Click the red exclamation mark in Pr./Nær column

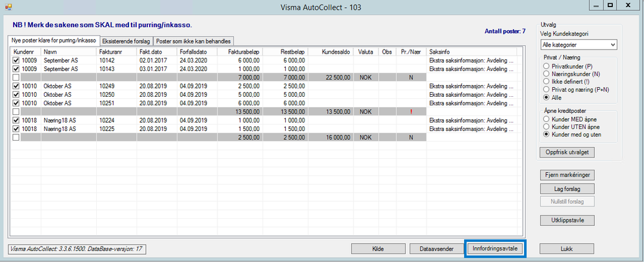410,112
